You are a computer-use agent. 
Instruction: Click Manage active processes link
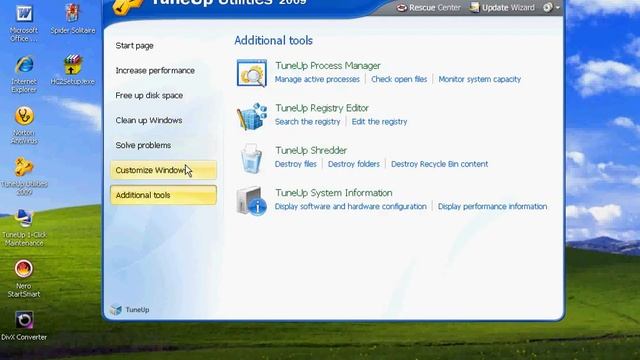click(317, 79)
